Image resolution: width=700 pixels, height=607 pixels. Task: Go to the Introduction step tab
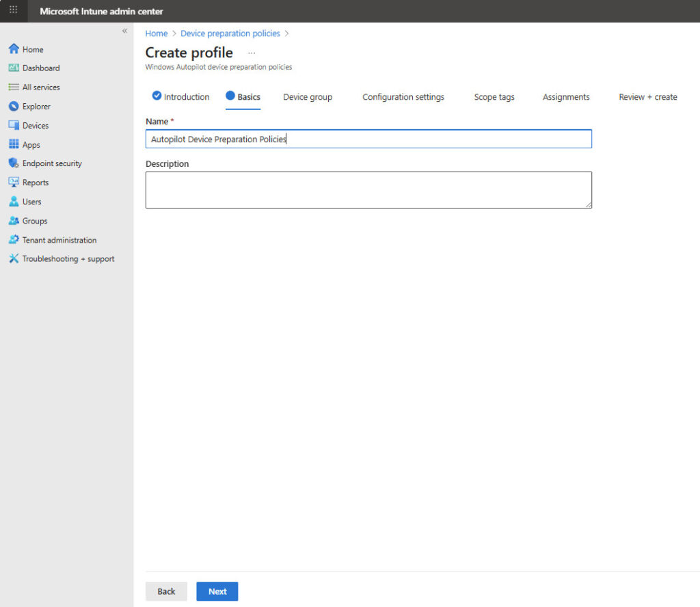tap(181, 97)
